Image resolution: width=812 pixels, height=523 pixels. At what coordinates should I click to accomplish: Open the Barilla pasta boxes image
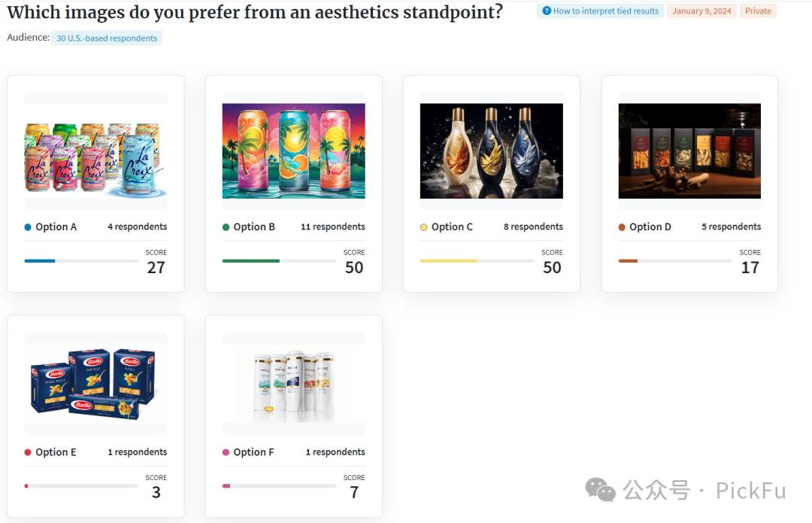95,384
